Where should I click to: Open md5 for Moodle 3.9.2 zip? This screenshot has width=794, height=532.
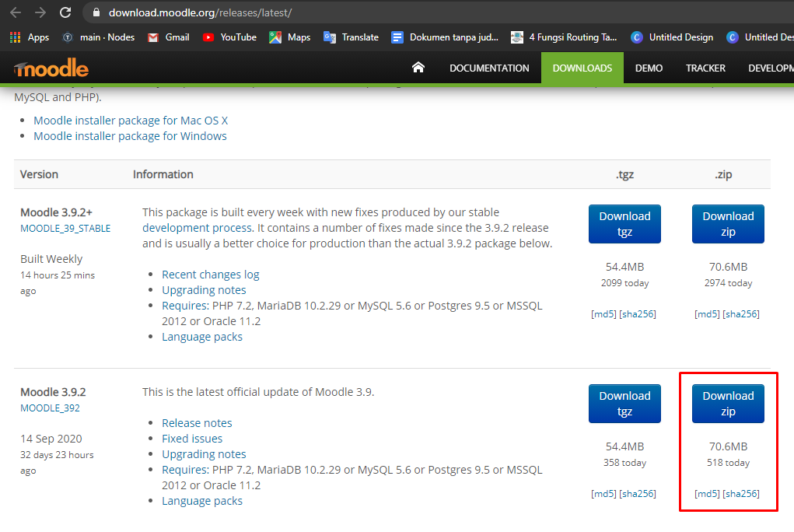coord(707,494)
